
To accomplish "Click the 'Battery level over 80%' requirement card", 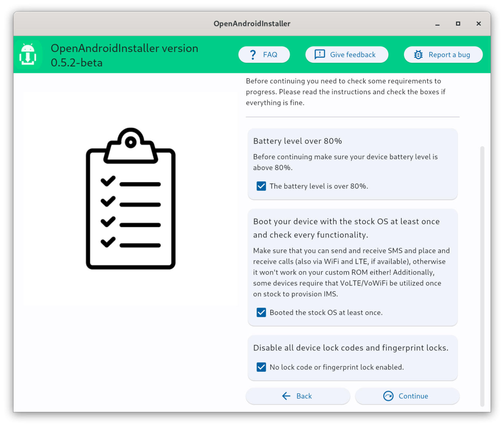I will [352, 164].
